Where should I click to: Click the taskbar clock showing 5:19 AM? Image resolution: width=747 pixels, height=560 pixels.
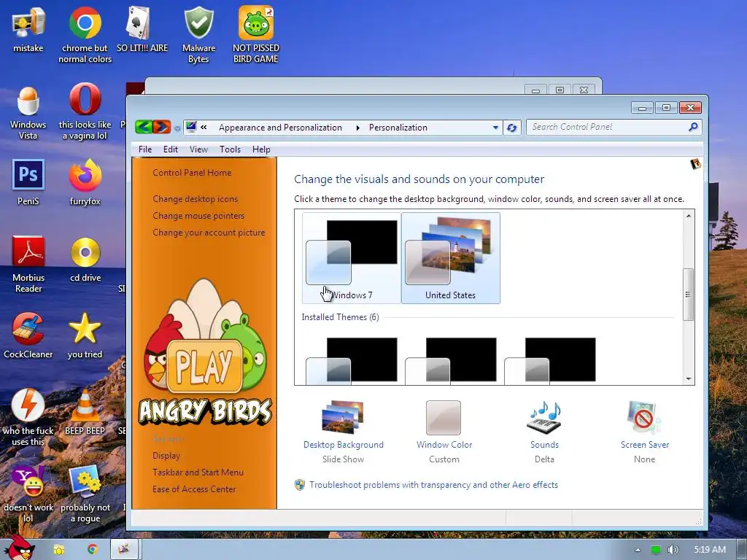[x=710, y=550]
